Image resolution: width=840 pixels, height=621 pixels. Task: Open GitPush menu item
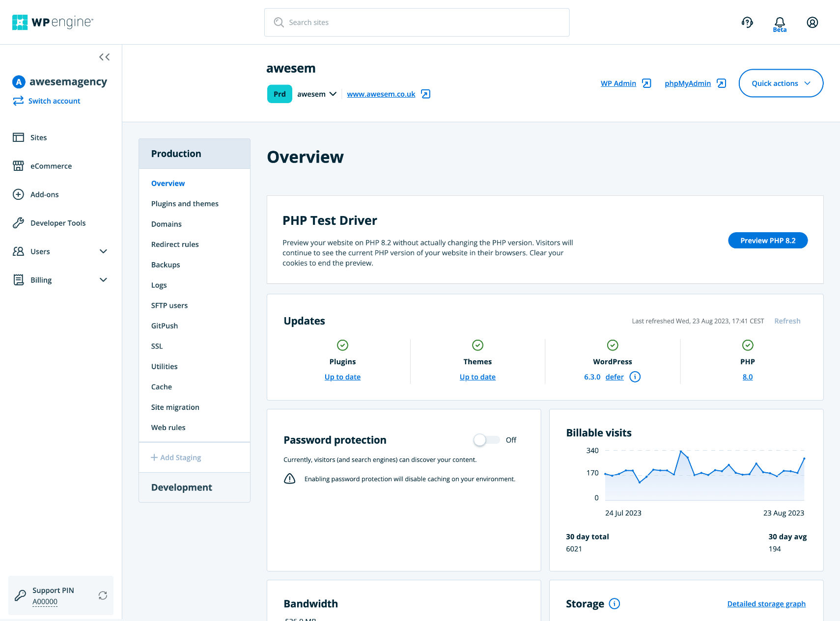(165, 326)
